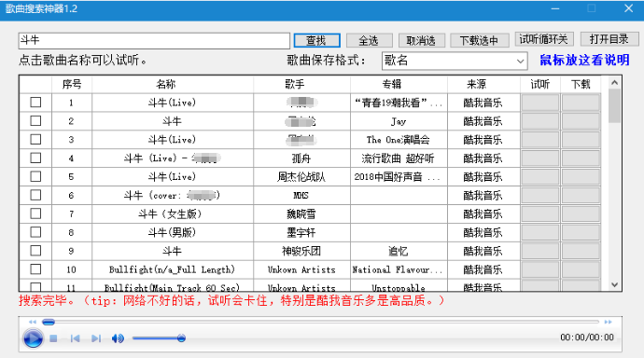Click the fast-forward arrows on the seek bar

pos(609,322)
